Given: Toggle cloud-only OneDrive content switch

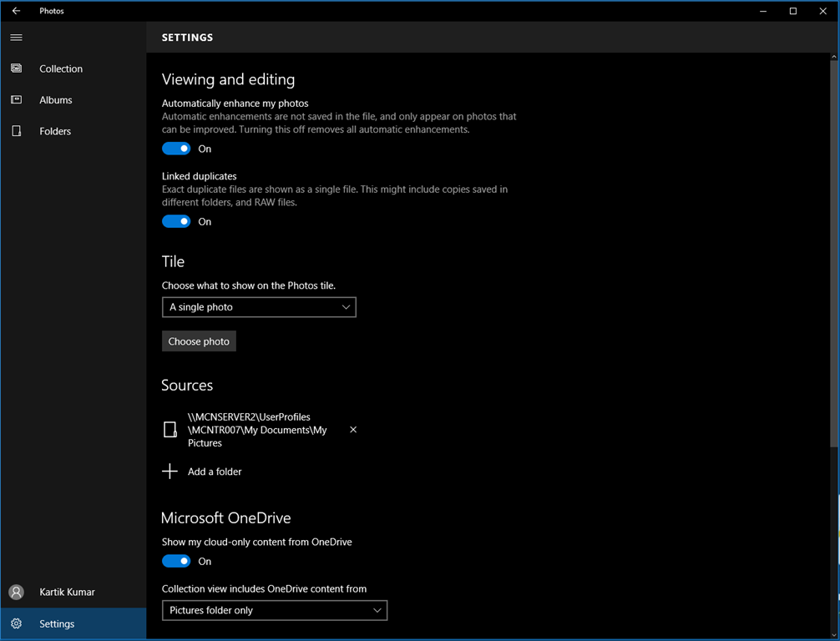Looking at the screenshot, I should (176, 561).
